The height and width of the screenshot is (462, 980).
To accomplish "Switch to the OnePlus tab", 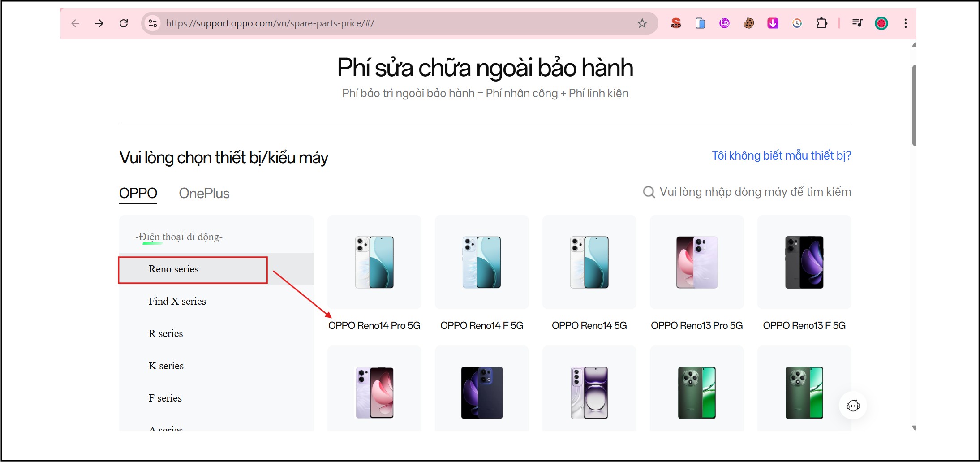I will pyautogui.click(x=204, y=193).
